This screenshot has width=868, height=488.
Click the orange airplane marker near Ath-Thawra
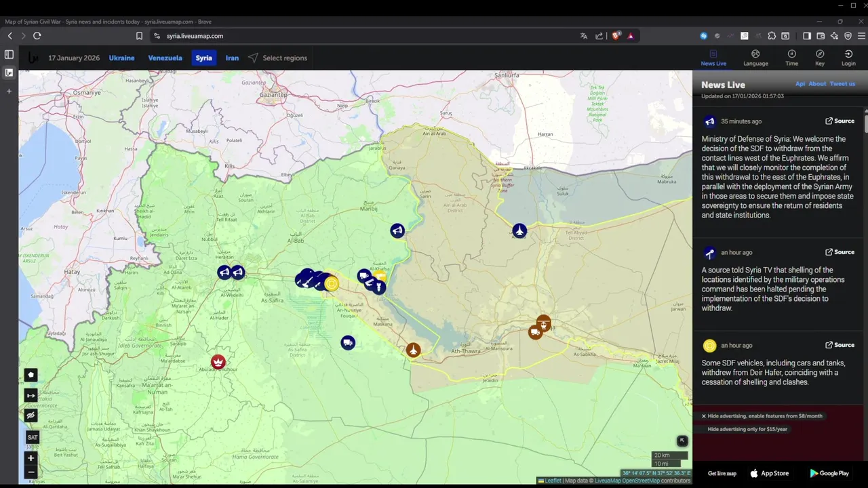click(x=413, y=350)
